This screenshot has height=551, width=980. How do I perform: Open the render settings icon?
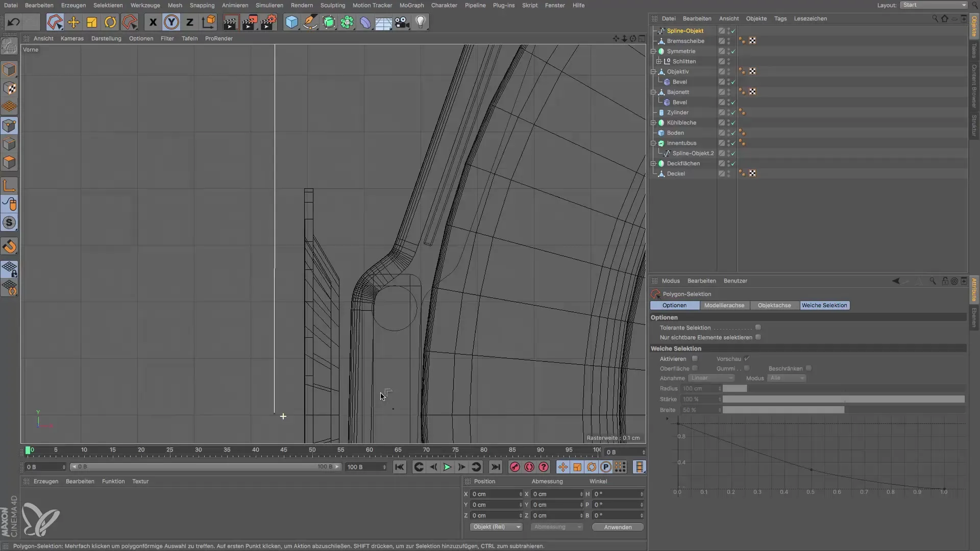click(268, 22)
